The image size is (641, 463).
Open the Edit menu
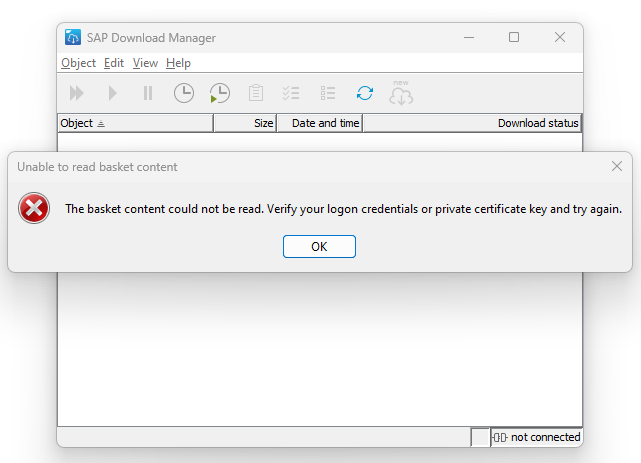tap(114, 63)
